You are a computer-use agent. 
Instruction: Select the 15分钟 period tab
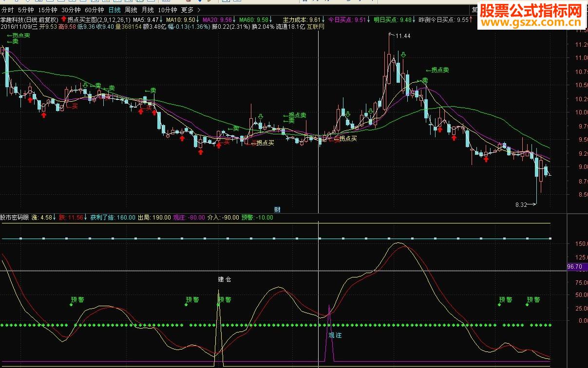point(47,10)
